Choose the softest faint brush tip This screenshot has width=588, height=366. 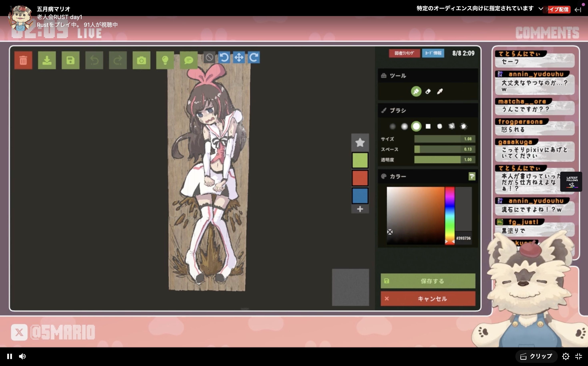[x=393, y=126]
